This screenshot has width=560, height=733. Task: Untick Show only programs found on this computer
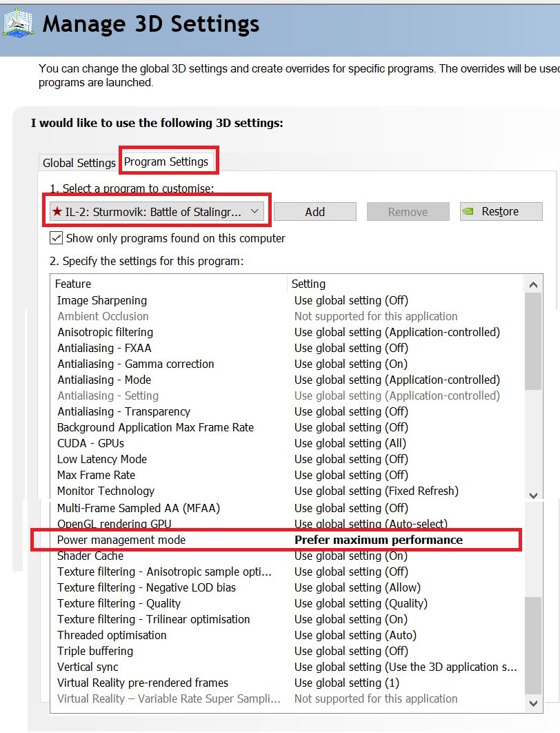pyautogui.click(x=56, y=238)
